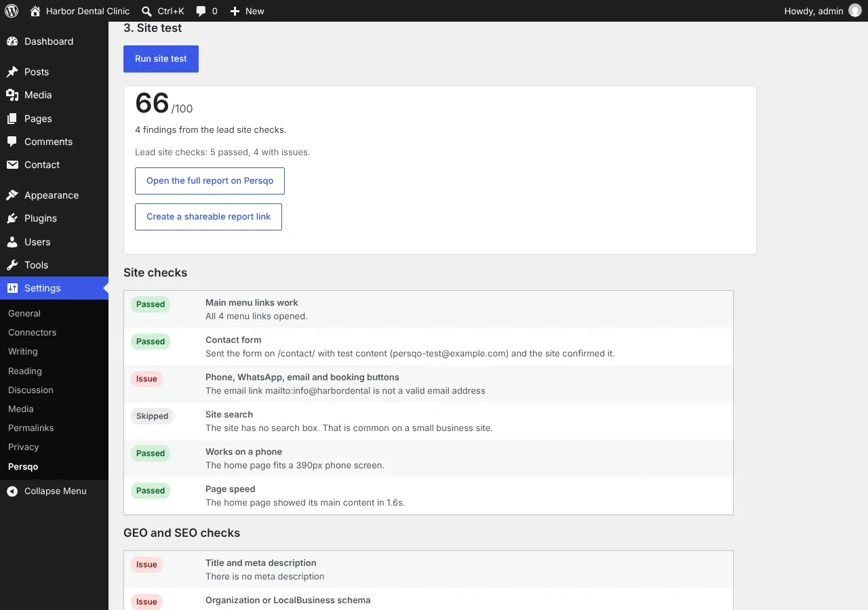The height and width of the screenshot is (610, 868).
Task: Open Connectors settings submenu
Action: (32, 332)
